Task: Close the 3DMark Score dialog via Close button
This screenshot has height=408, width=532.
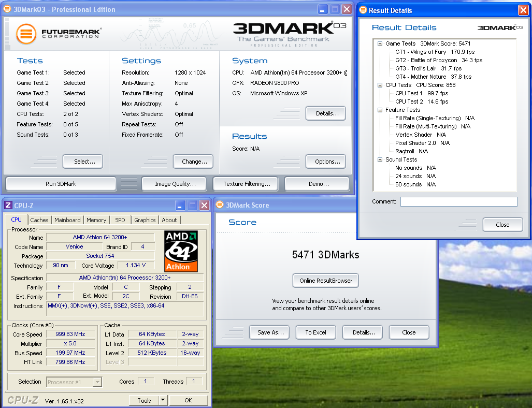Action: click(x=409, y=332)
